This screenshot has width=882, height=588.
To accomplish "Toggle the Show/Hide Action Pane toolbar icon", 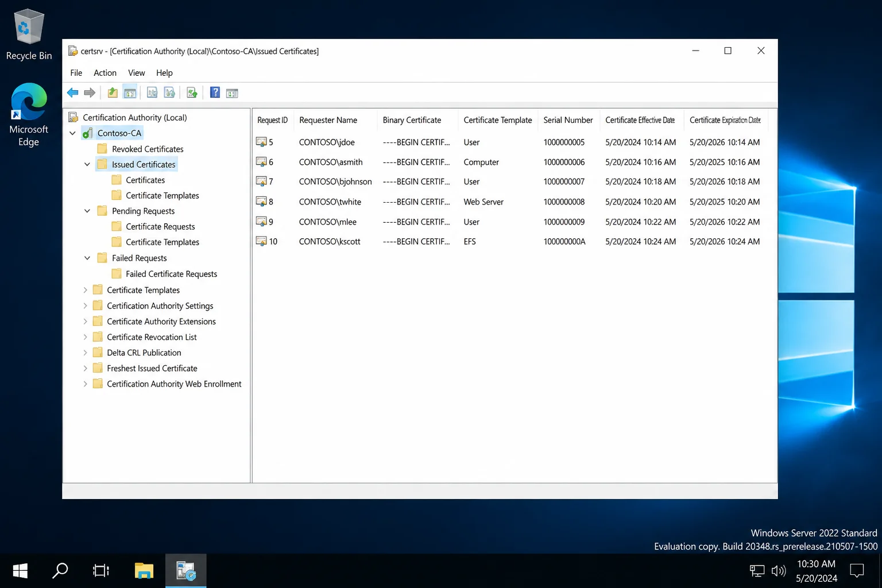I will click(232, 92).
